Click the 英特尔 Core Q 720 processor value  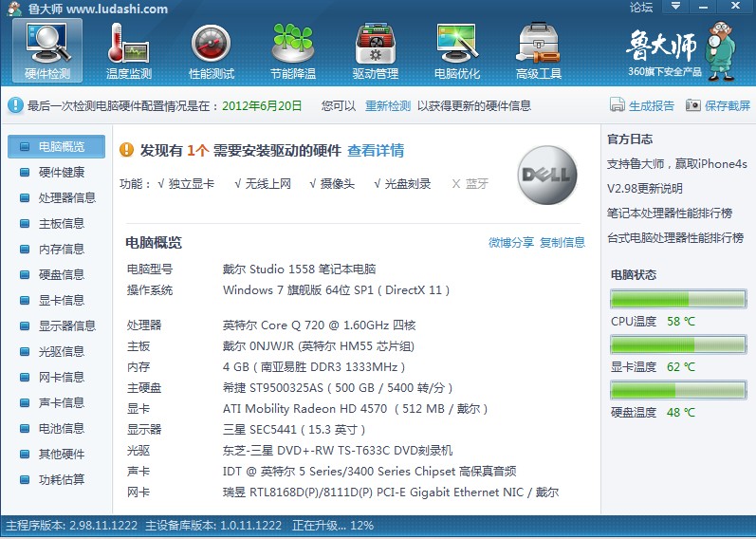[319, 325]
